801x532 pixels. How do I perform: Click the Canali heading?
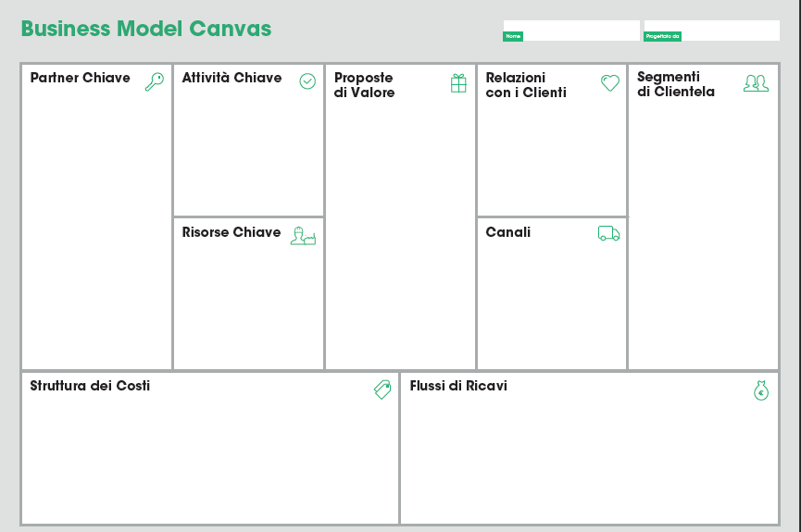click(508, 232)
